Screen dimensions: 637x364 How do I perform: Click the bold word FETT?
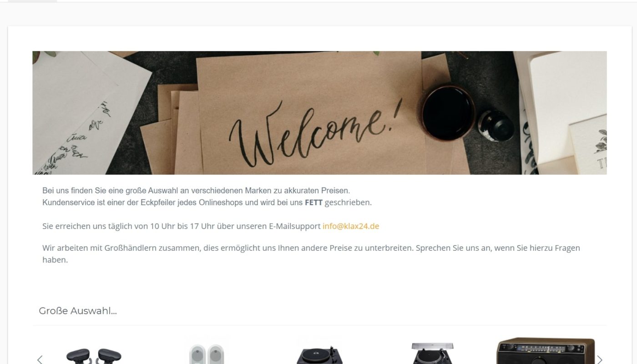coord(313,202)
